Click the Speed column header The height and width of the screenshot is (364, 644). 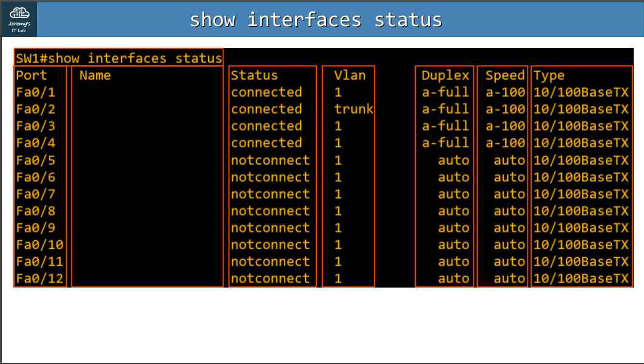click(x=504, y=75)
